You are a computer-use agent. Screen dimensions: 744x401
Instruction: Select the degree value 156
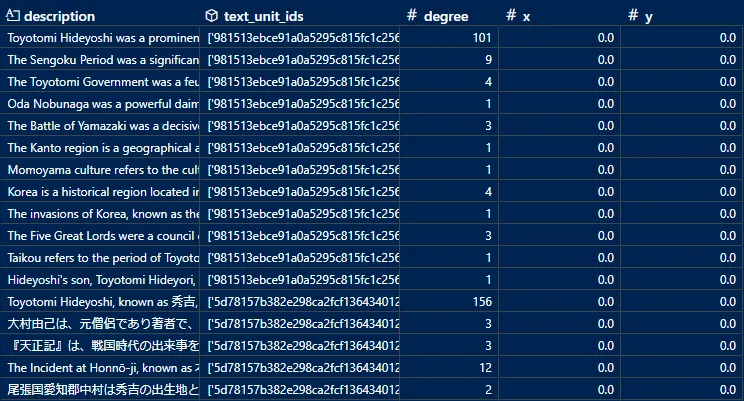point(482,302)
